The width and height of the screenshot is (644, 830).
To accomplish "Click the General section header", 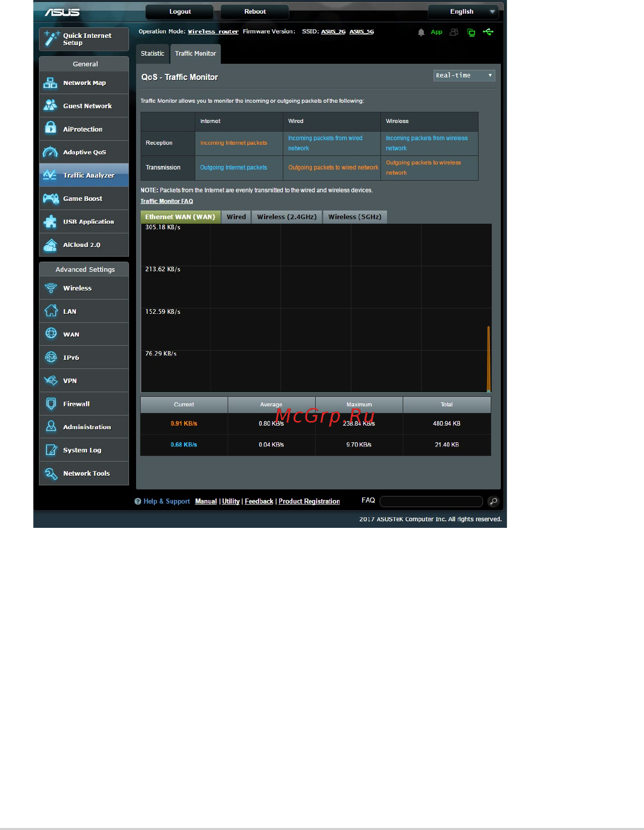I will (84, 64).
